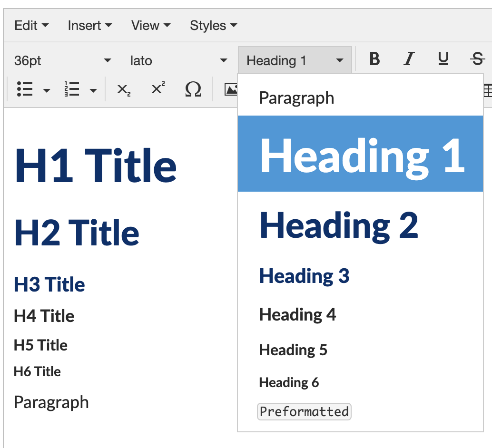Expand numbered list style options arrow
This screenshot has height=448, width=492.
94,90
